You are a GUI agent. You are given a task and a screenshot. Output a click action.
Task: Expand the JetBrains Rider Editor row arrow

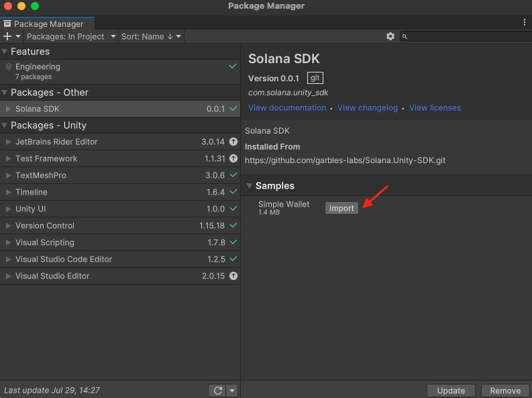(x=9, y=142)
